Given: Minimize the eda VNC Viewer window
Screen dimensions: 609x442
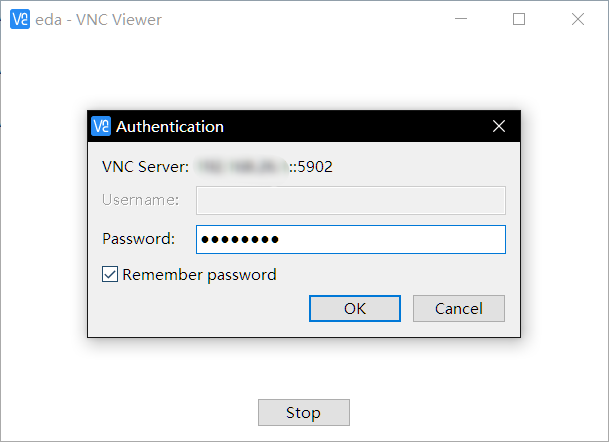Looking at the screenshot, I should coord(461,19).
